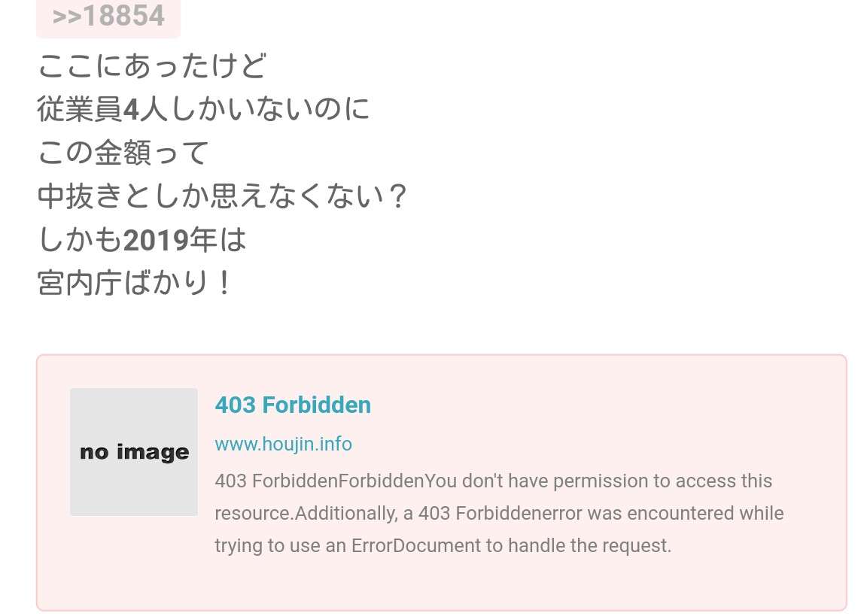This screenshot has width=864, height=616.
Task: Click 'handle the request.' ending the card description
Action: (x=589, y=545)
